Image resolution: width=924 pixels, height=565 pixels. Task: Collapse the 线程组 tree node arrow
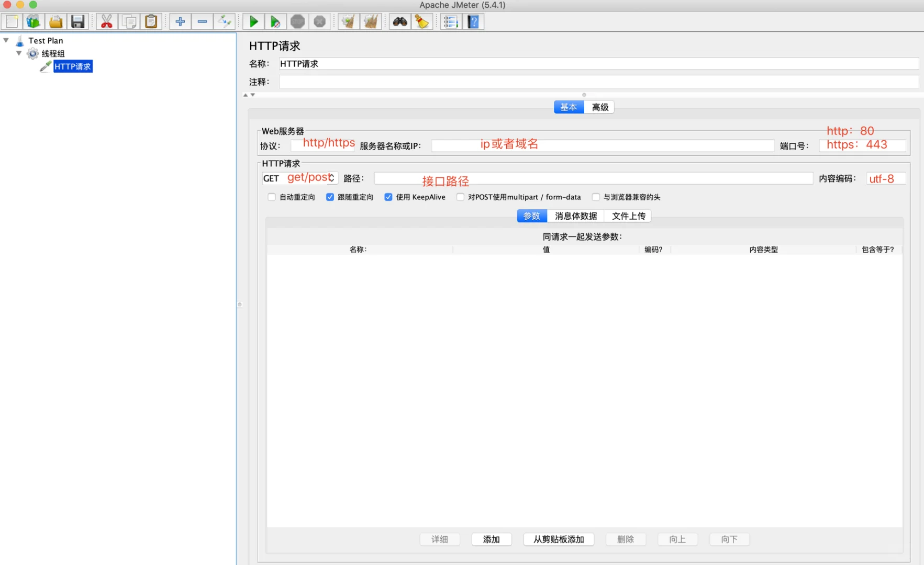pos(19,53)
